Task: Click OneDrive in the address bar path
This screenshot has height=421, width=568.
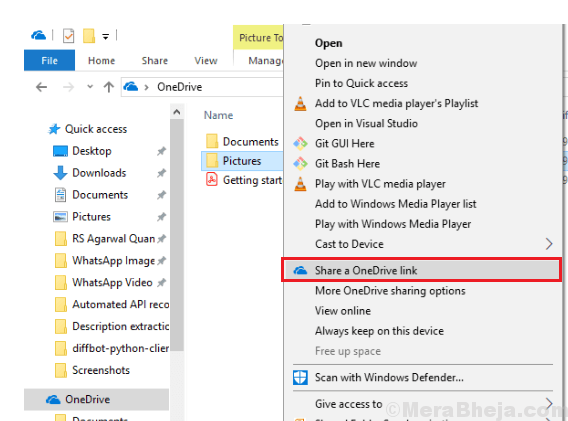Action: click(180, 87)
